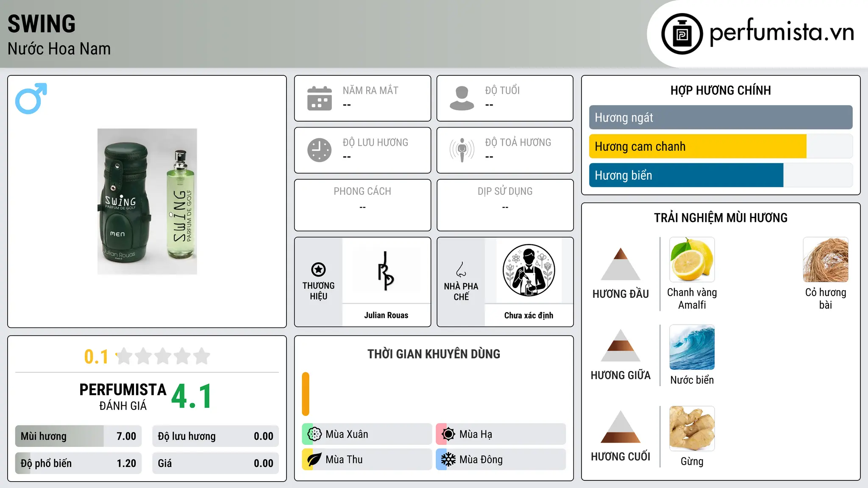Click the Hương cuối pyramid icon
Image resolution: width=868 pixels, height=488 pixels.
621,427
